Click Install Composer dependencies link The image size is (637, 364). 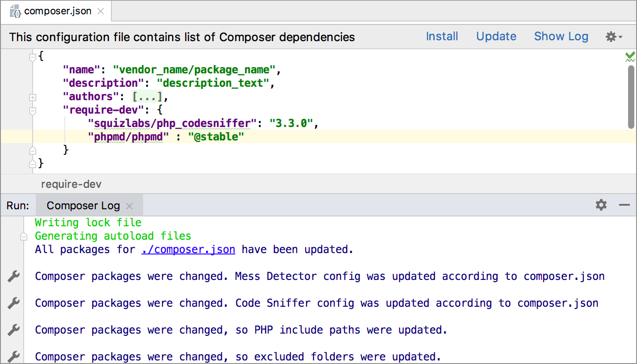pos(442,37)
